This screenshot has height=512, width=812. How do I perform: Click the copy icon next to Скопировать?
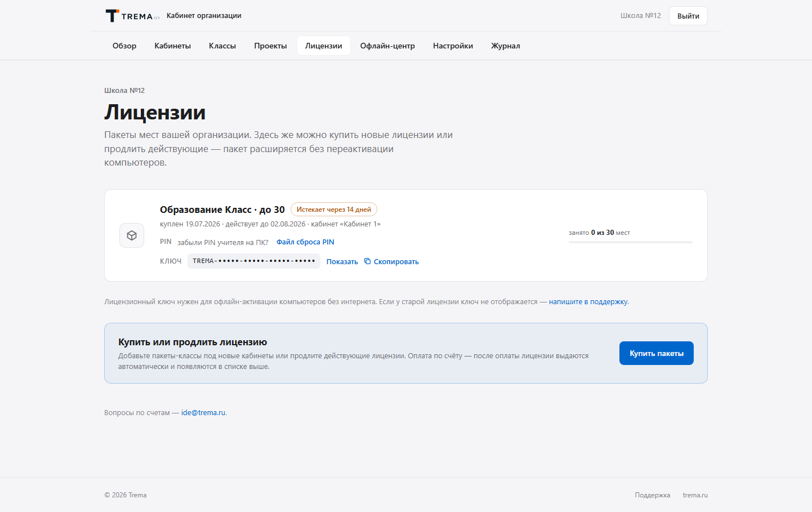367,261
